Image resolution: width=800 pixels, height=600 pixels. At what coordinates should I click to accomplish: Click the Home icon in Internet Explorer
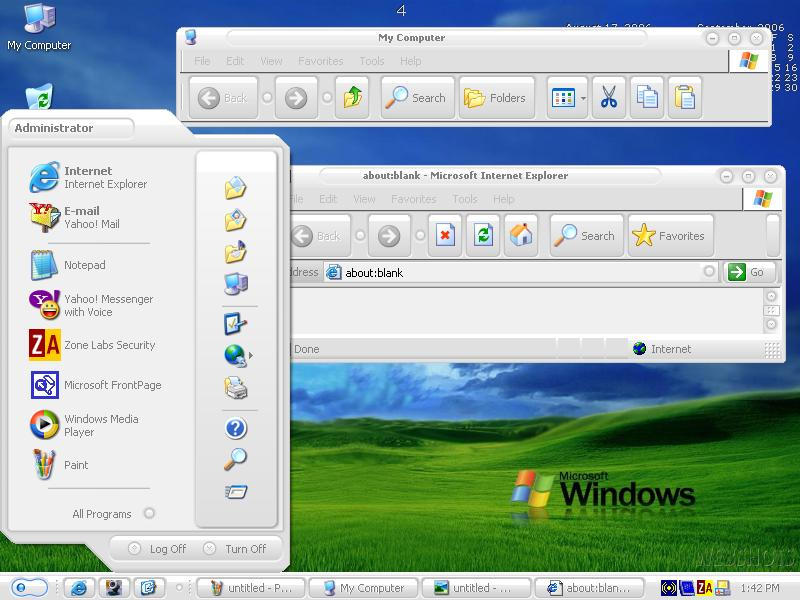[x=520, y=235]
